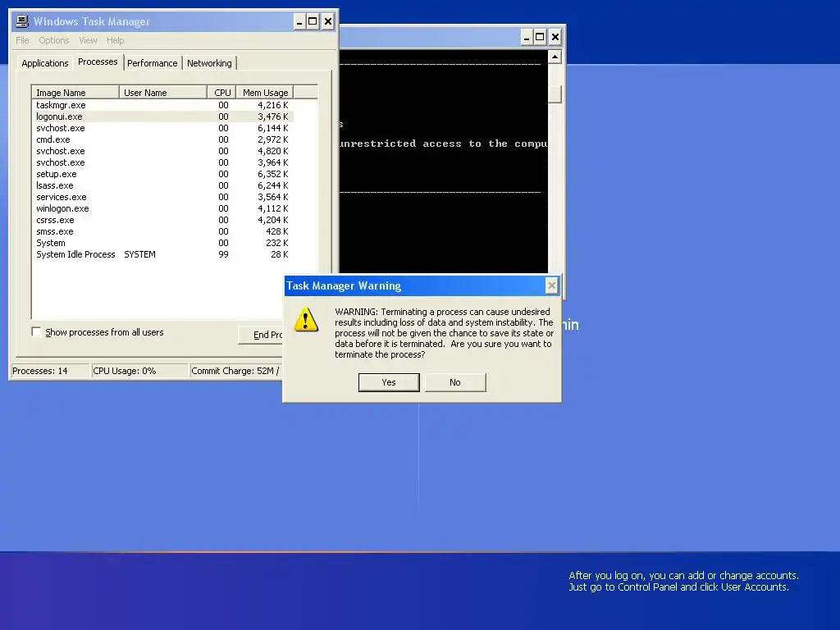Click svchost.exe row using 6,144 K
This screenshot has height=630, width=840.
[162, 128]
